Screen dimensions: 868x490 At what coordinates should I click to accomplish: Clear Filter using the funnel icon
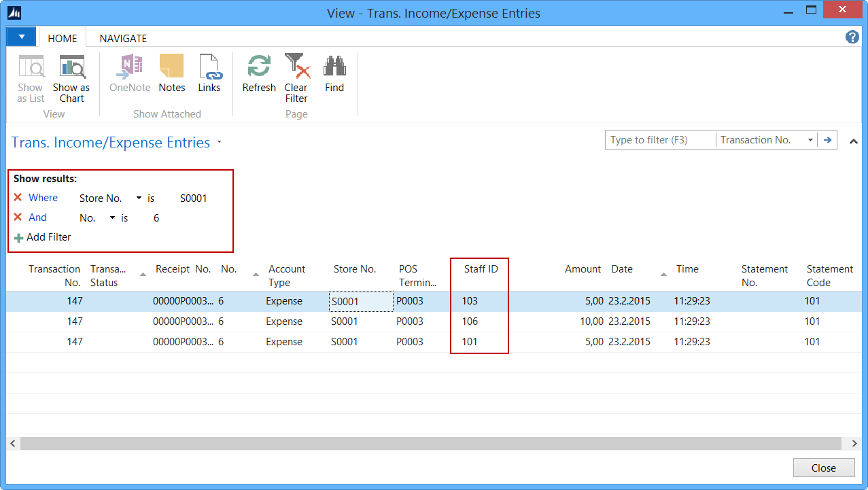pos(296,68)
